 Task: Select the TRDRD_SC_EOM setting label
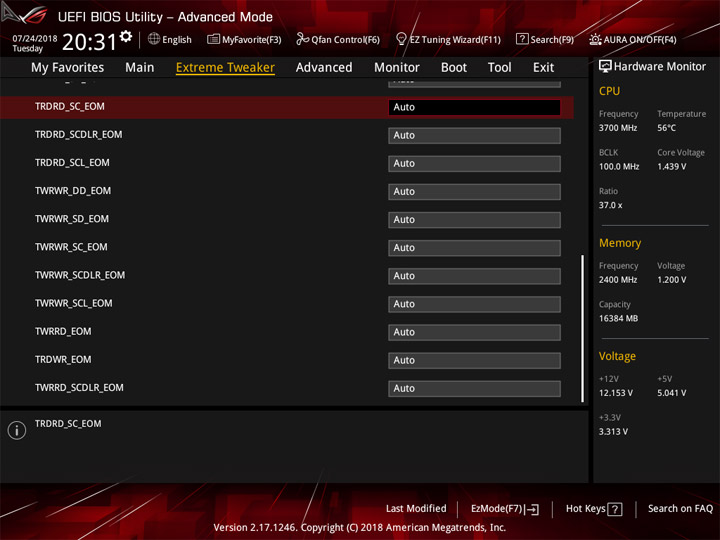[x=70, y=107]
